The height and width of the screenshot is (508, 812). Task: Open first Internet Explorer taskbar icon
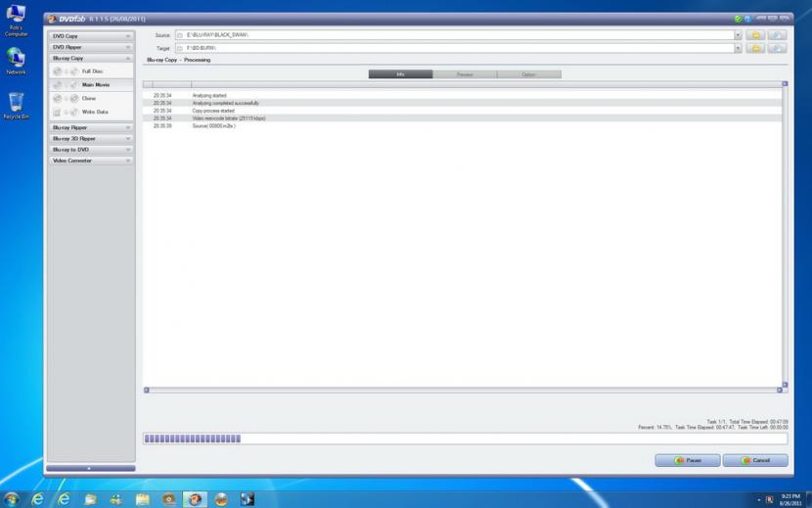click(37, 499)
